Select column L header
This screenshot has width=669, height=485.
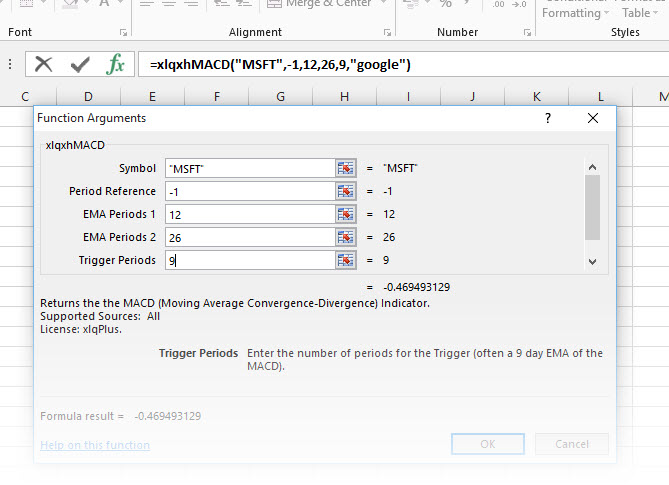pos(600,97)
